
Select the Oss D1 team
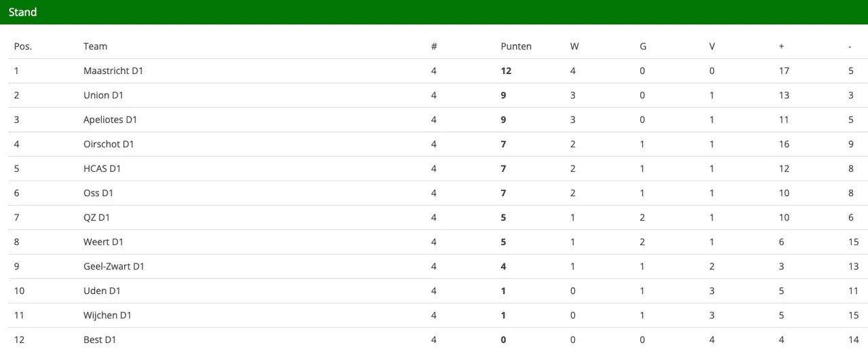(98, 193)
